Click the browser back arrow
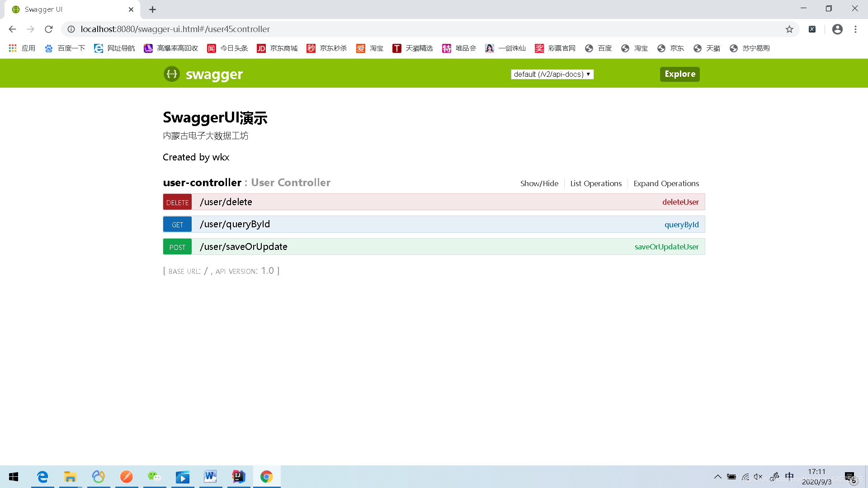Viewport: 868px width, 488px height. (x=12, y=29)
